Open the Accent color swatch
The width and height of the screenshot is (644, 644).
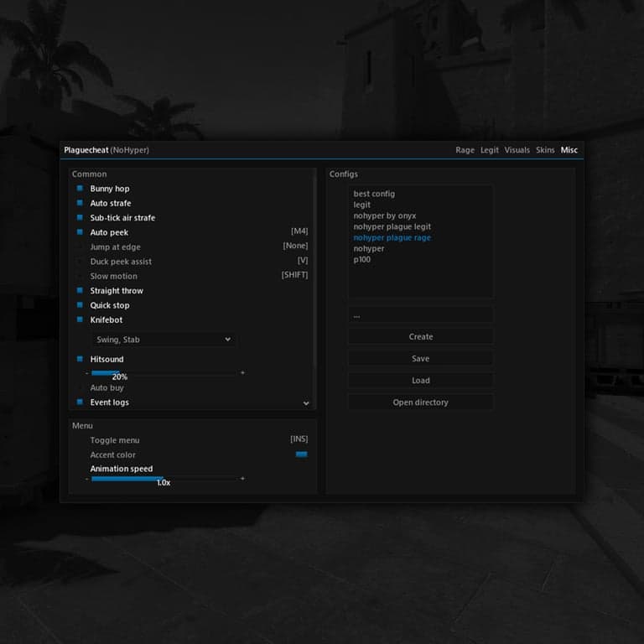302,454
